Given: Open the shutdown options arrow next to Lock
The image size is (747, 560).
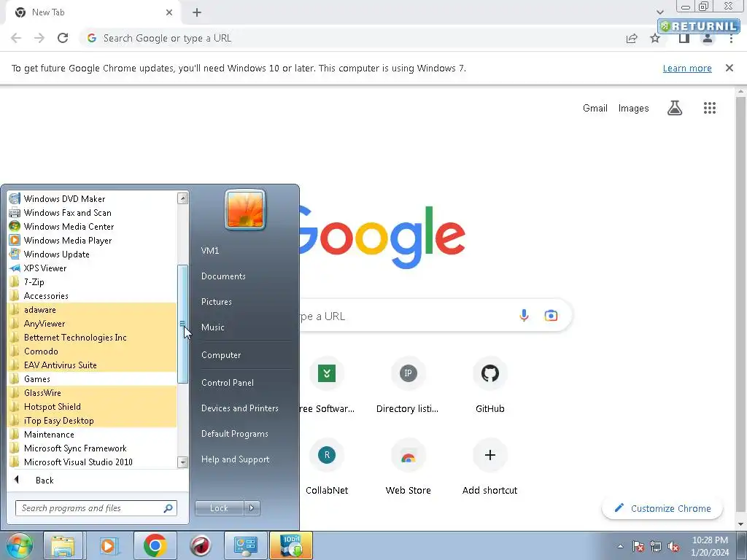Looking at the screenshot, I should 252,508.
